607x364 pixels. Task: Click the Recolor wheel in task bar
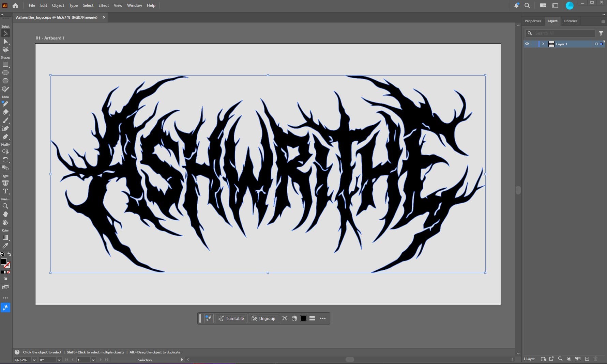pos(294,318)
